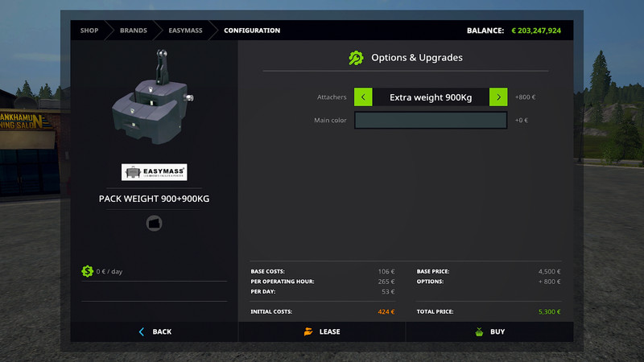The image size is (644, 362).
Task: Navigate to BRANDS breadcrumb item
Action: [x=134, y=31]
